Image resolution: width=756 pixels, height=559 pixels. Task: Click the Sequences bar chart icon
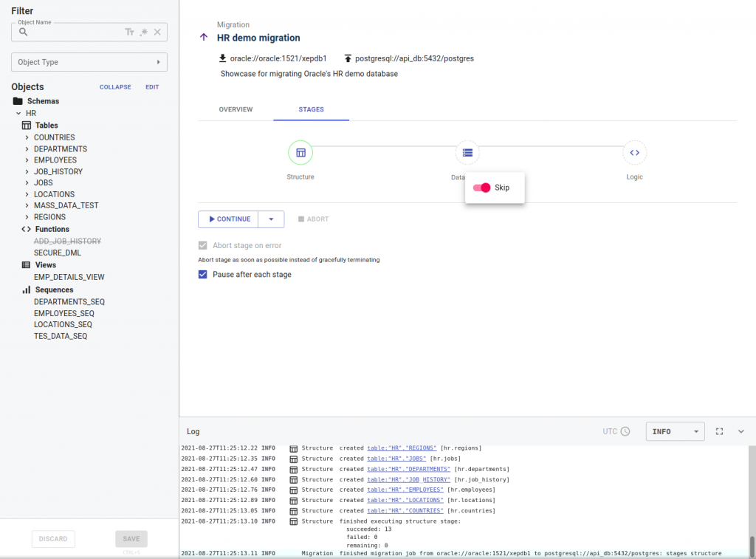pos(26,289)
